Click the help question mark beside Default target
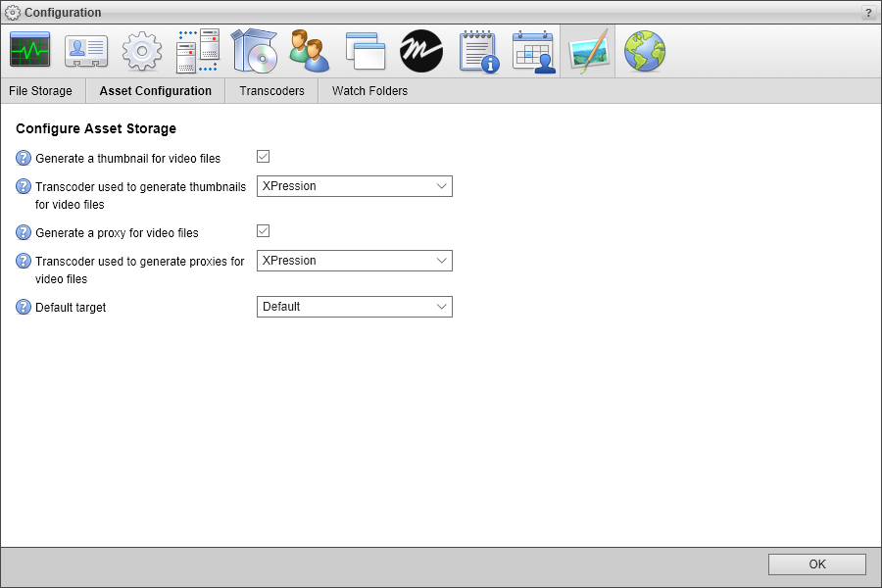Screen dimensions: 882x588 click(x=22, y=307)
